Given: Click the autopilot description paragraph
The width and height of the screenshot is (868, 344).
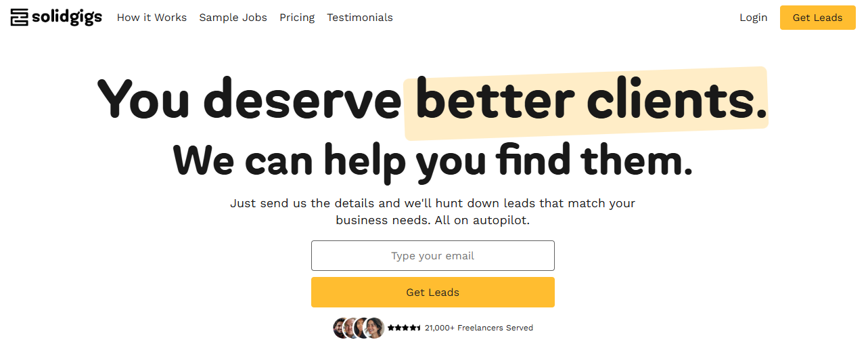Looking at the screenshot, I should coord(433,212).
